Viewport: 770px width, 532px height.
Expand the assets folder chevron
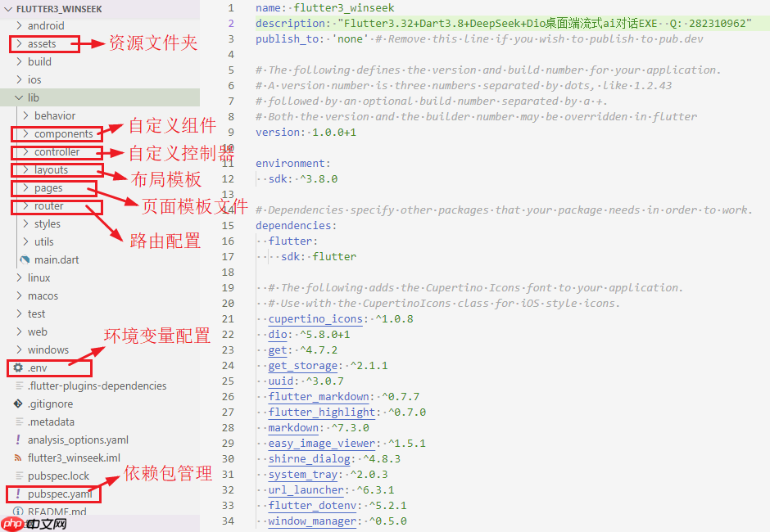click(19, 43)
